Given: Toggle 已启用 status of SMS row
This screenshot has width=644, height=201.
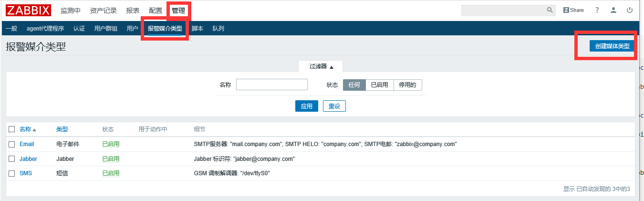Looking at the screenshot, I should tap(111, 173).
